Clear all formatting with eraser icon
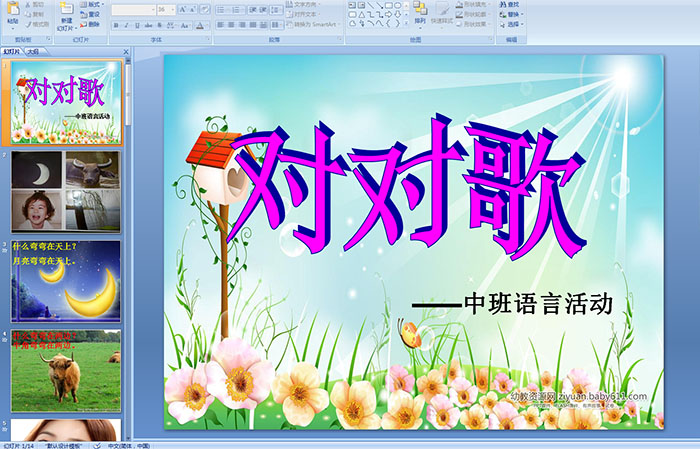Screen dimensions: 700x449 coord(205,9)
